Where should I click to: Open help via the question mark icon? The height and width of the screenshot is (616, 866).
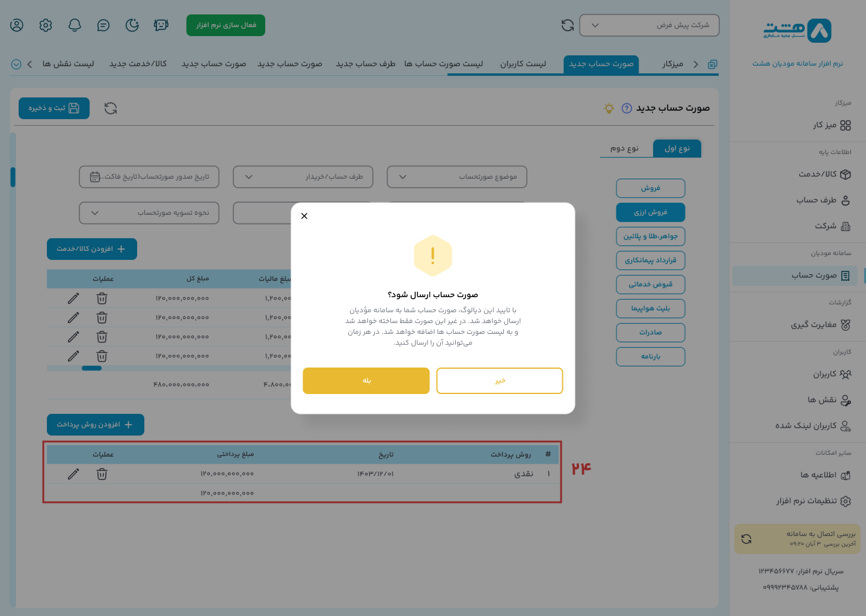(627, 108)
